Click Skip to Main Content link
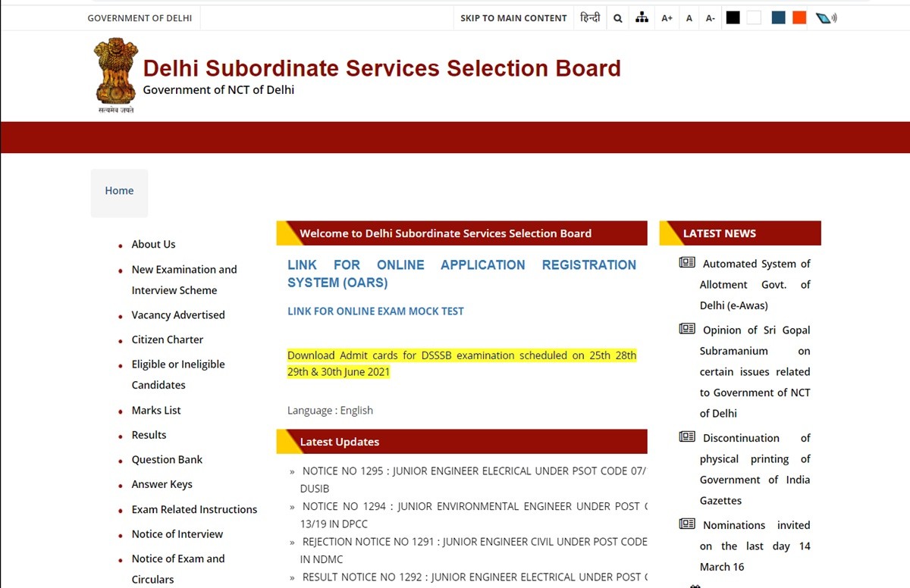Screen dimensions: 910x588 tap(513, 18)
